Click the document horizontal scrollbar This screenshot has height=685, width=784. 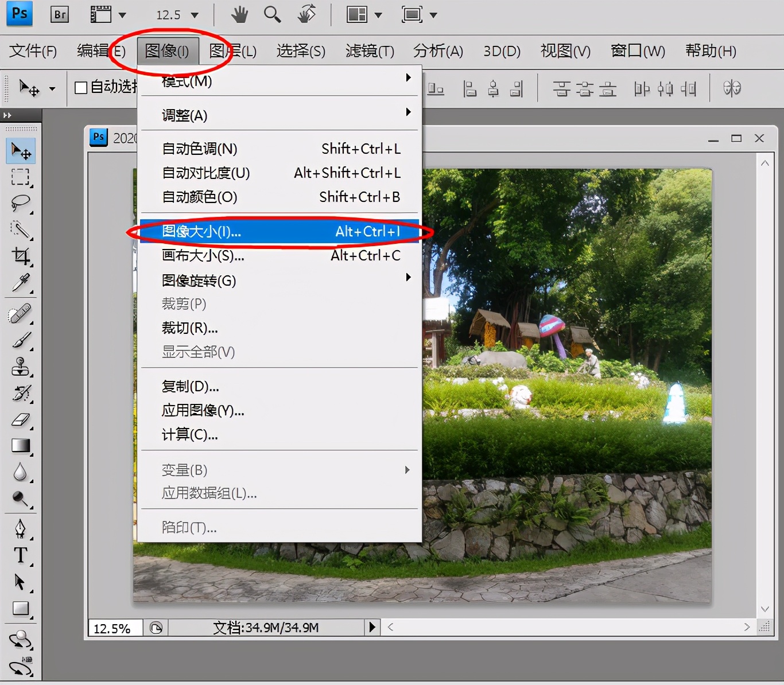click(568, 627)
